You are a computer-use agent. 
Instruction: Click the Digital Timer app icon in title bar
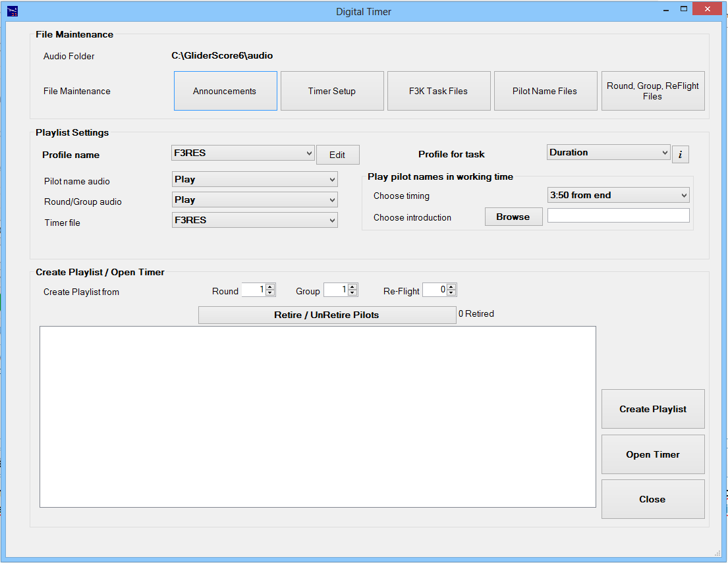[13, 11]
